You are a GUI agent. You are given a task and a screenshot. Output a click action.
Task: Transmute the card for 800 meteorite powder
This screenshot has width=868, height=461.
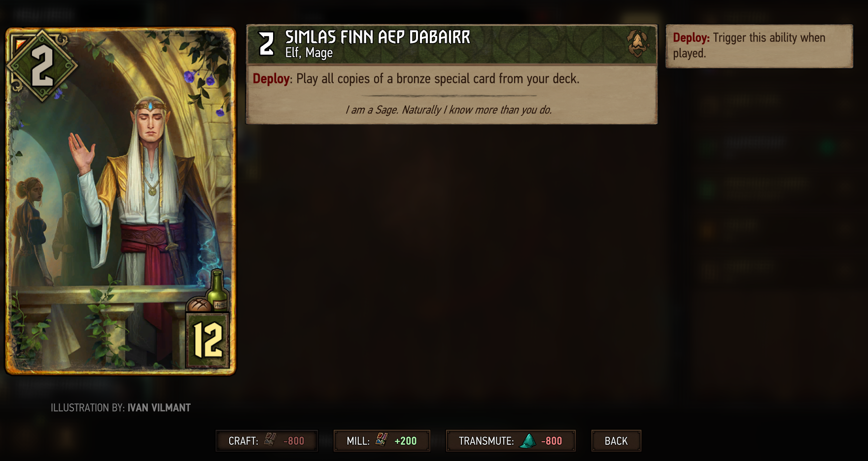(x=511, y=441)
